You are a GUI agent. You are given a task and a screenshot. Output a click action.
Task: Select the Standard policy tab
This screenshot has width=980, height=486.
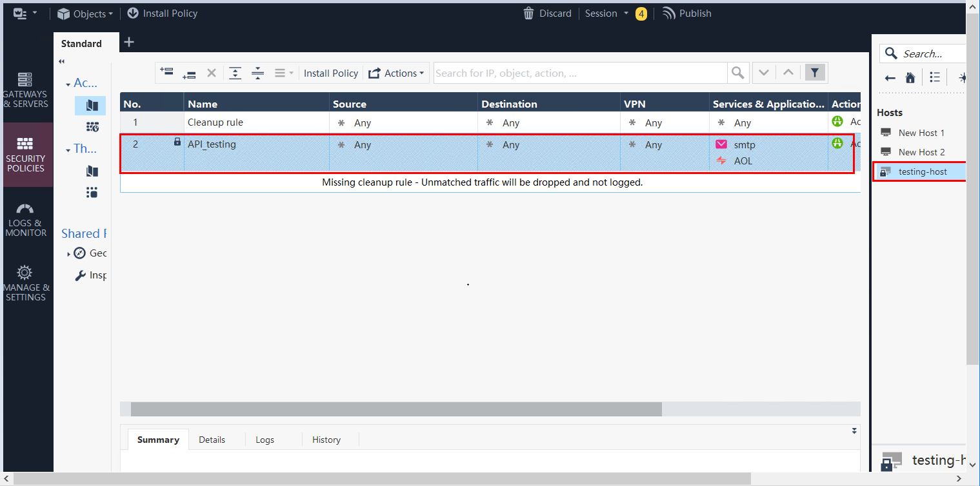(83, 43)
